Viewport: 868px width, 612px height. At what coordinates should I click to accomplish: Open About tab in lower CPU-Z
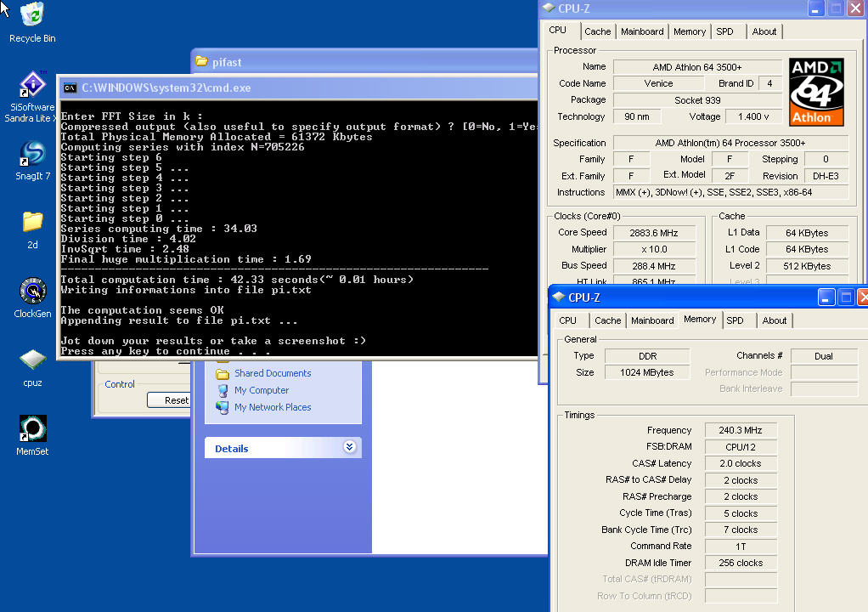774,320
